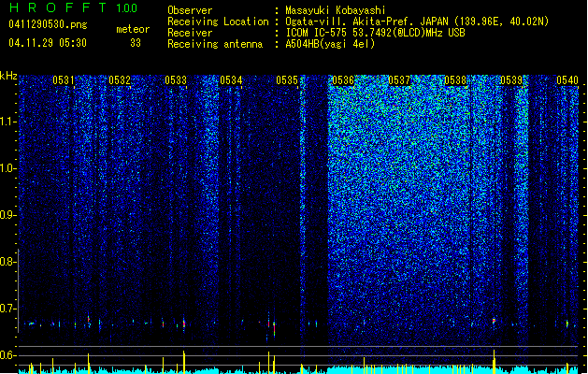This screenshot has height=374, width=588.
Task: Click the 1.0 frequency axis label
Action: 8,168
